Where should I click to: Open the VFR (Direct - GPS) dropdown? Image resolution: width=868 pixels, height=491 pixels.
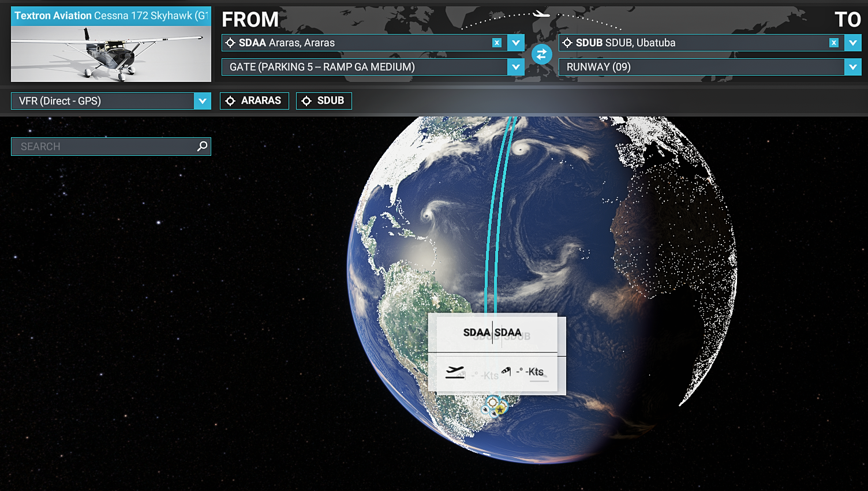pos(111,101)
